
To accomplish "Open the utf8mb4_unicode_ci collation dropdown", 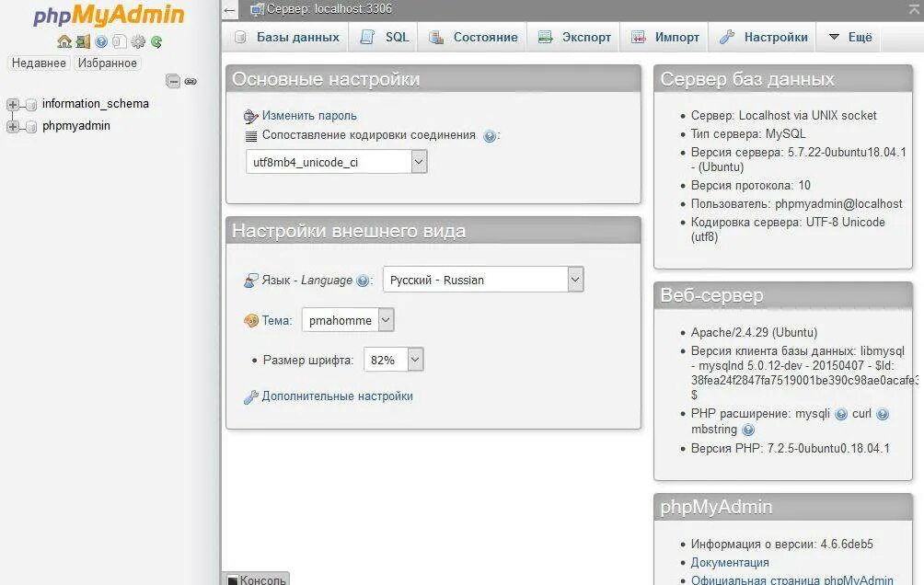I will 337,162.
